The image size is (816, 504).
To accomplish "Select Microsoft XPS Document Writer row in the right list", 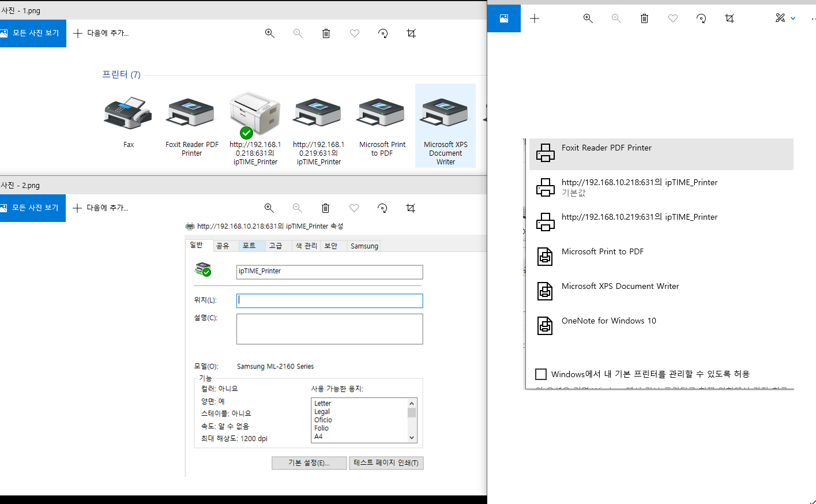I will coord(661,291).
